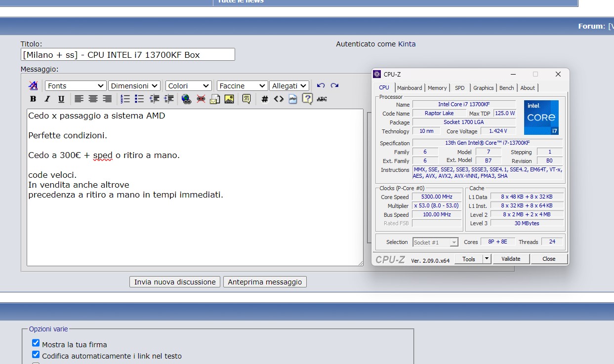614x364 pixels.
Task: Center-align the message text
Action: coord(93,99)
